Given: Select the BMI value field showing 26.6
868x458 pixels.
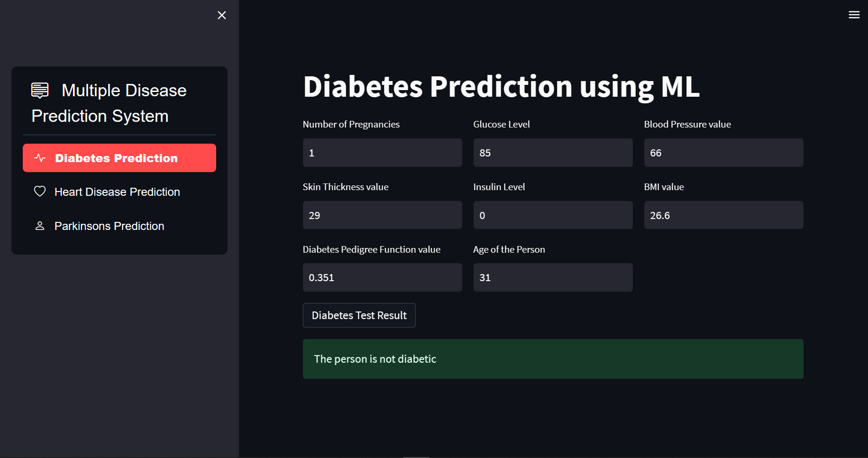Looking at the screenshot, I should tap(723, 215).
